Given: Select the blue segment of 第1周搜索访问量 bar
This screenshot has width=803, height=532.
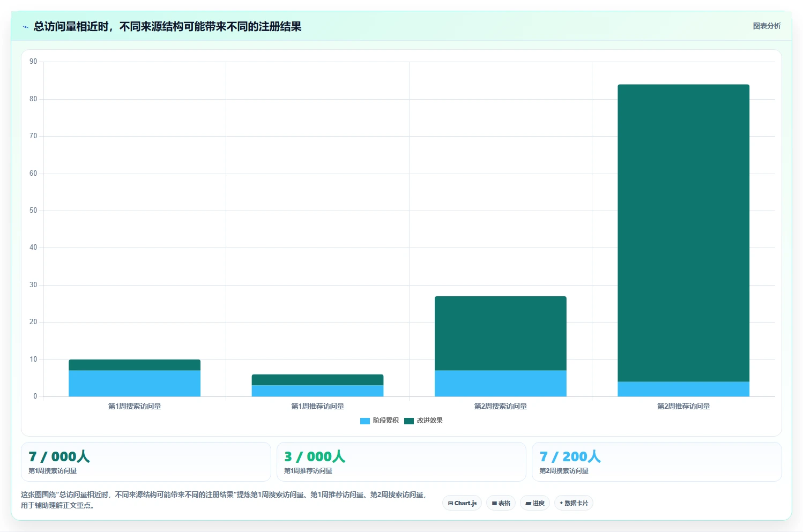Looking at the screenshot, I should click(x=135, y=384).
